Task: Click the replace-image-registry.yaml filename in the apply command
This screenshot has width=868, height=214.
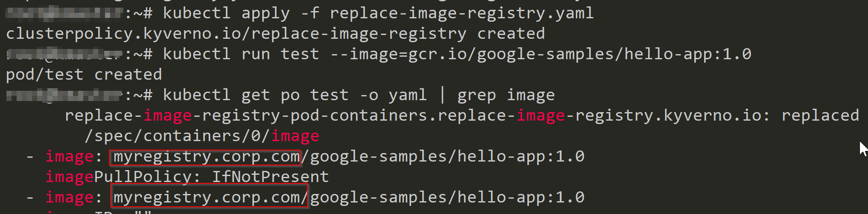Action: click(x=462, y=13)
